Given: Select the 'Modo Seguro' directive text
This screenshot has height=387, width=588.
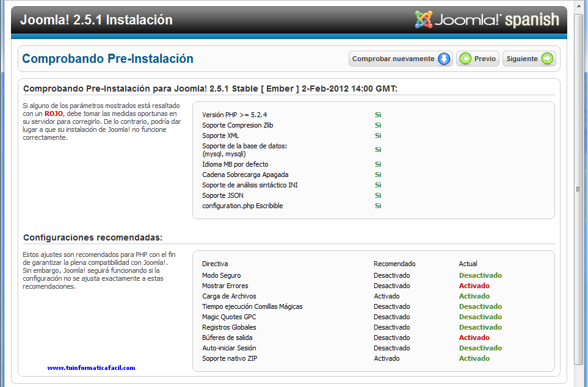Looking at the screenshot, I should tap(221, 276).
